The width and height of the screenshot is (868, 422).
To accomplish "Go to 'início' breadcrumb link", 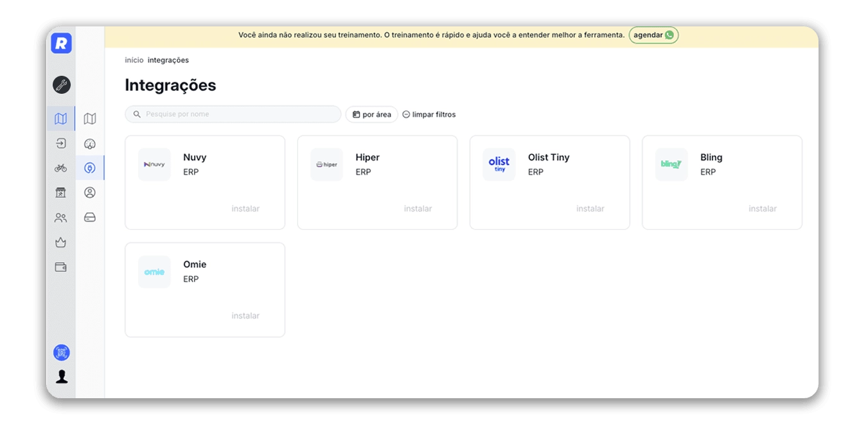I will 134,60.
